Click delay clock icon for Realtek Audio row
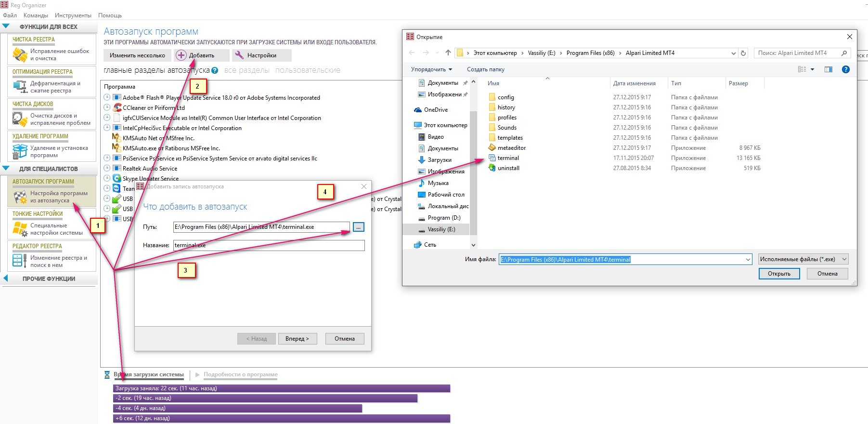868x424 pixels. click(107, 168)
